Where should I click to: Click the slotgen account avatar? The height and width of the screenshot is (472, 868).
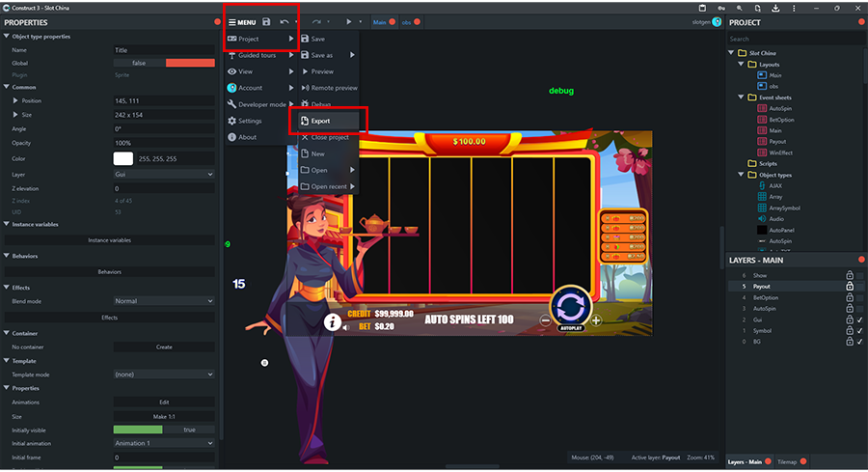717,21
